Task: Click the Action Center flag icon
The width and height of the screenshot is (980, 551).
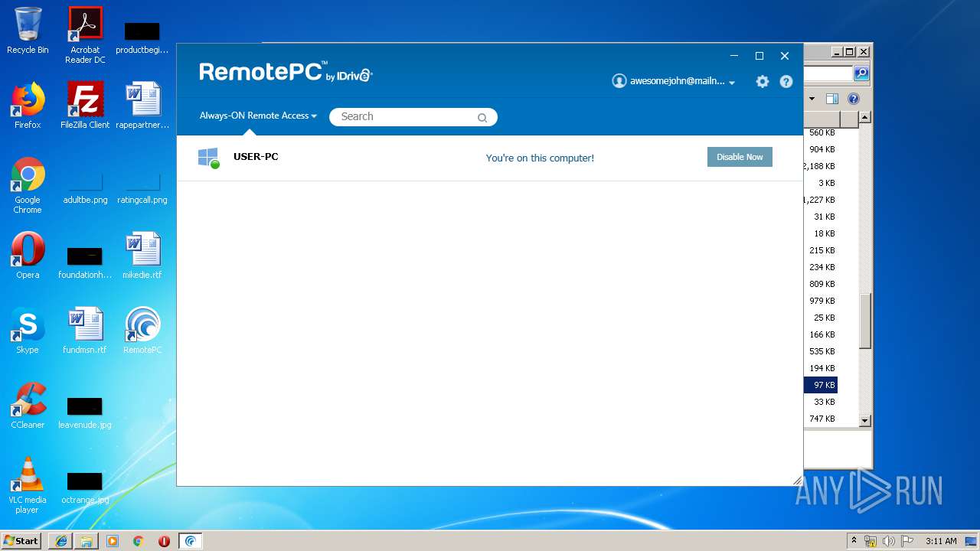Action: pyautogui.click(x=907, y=541)
